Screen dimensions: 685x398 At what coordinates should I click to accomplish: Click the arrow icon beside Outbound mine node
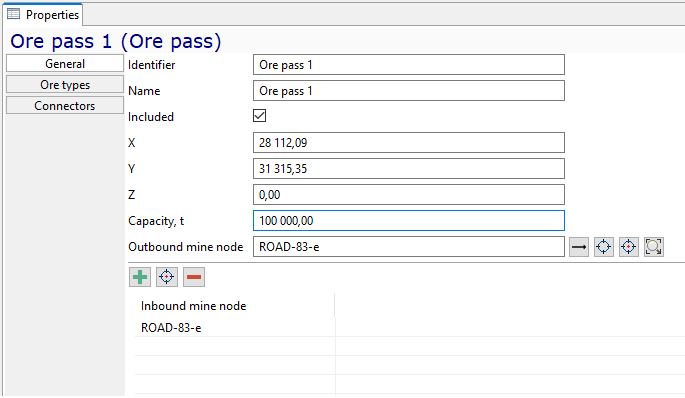[x=579, y=247]
